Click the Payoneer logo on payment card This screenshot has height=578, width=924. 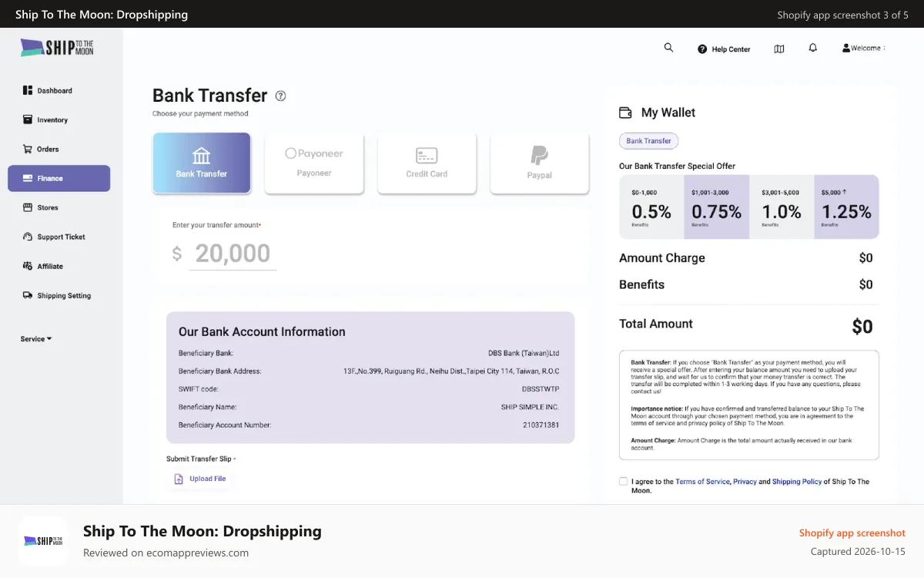(x=314, y=153)
